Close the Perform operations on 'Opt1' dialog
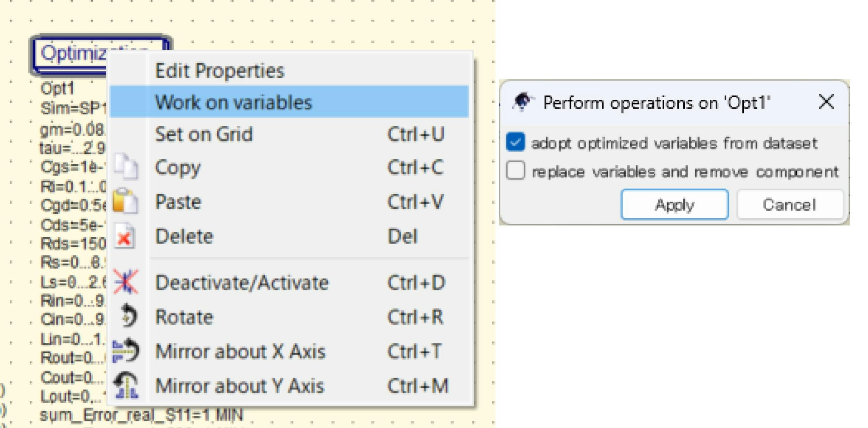The height and width of the screenshot is (428, 868). 826,102
